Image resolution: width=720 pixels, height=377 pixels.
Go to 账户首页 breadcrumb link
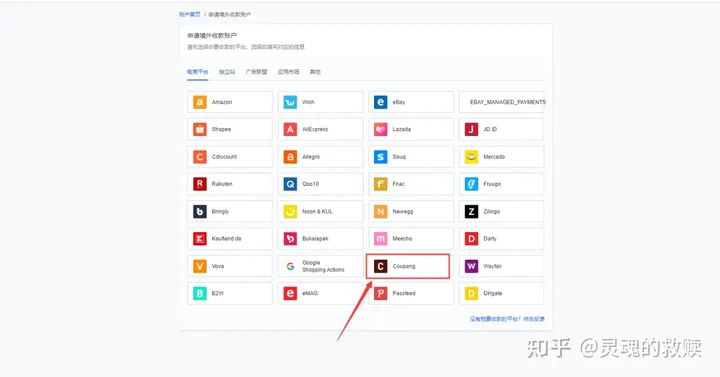pos(190,14)
